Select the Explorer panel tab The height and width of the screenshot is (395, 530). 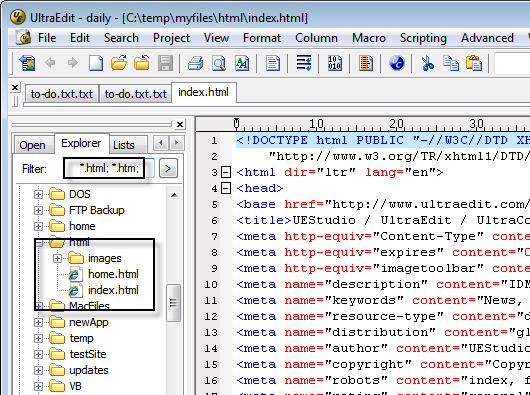81,143
